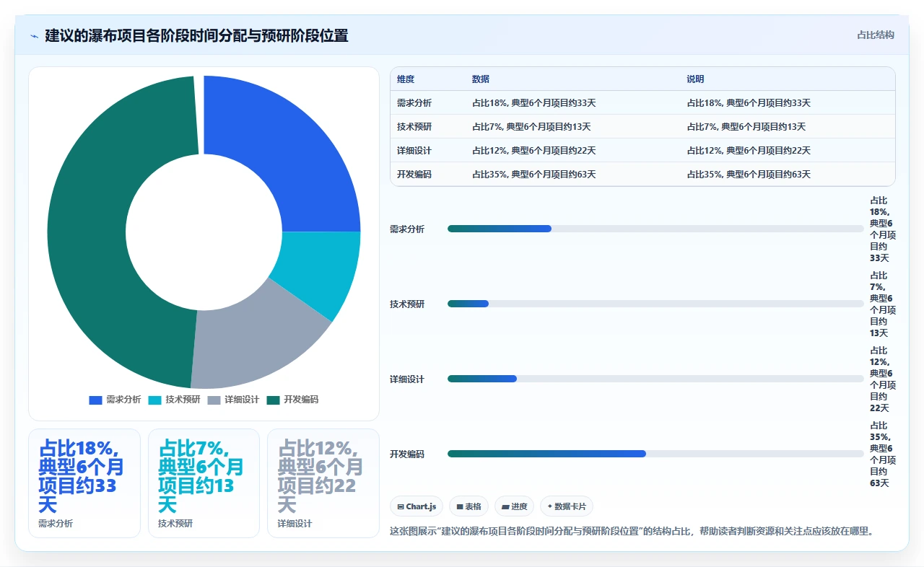Viewport: 924px width, 567px height.
Task: Click the 技术预研 progress row label
Action: pyautogui.click(x=407, y=304)
